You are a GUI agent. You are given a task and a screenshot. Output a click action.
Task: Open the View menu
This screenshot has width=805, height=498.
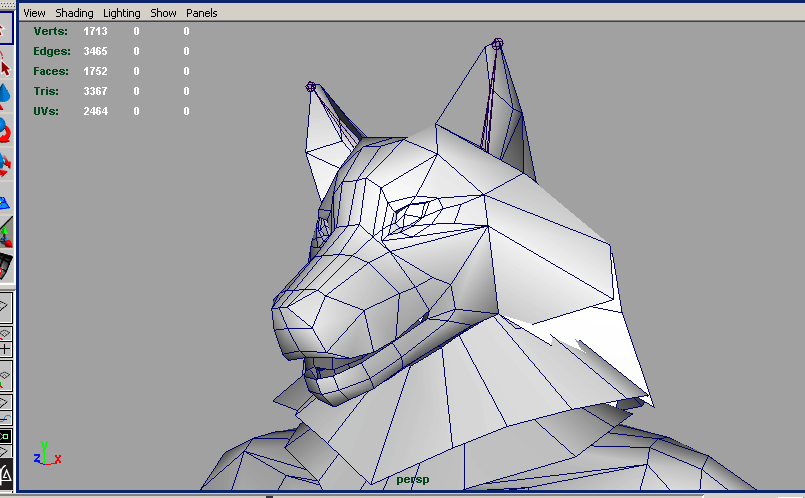34,13
